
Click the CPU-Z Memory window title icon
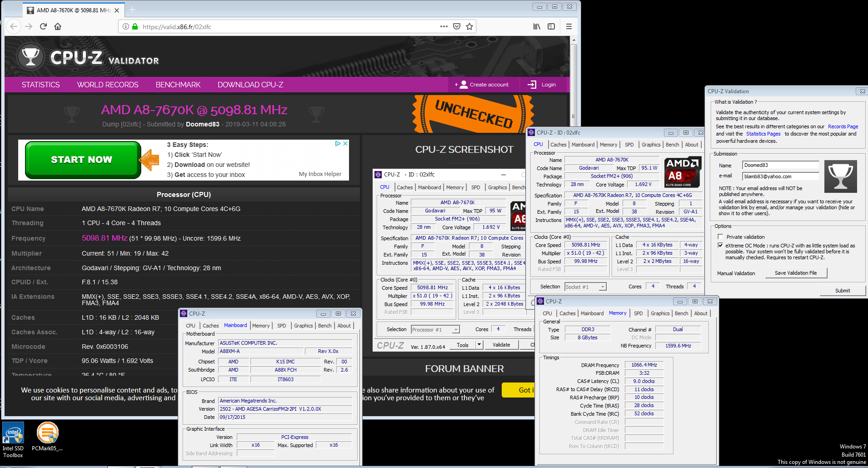tap(540, 301)
